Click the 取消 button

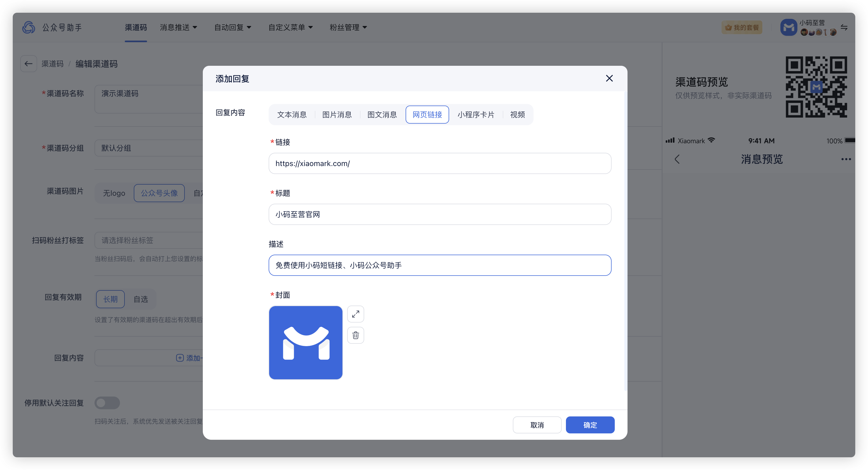pos(537,425)
